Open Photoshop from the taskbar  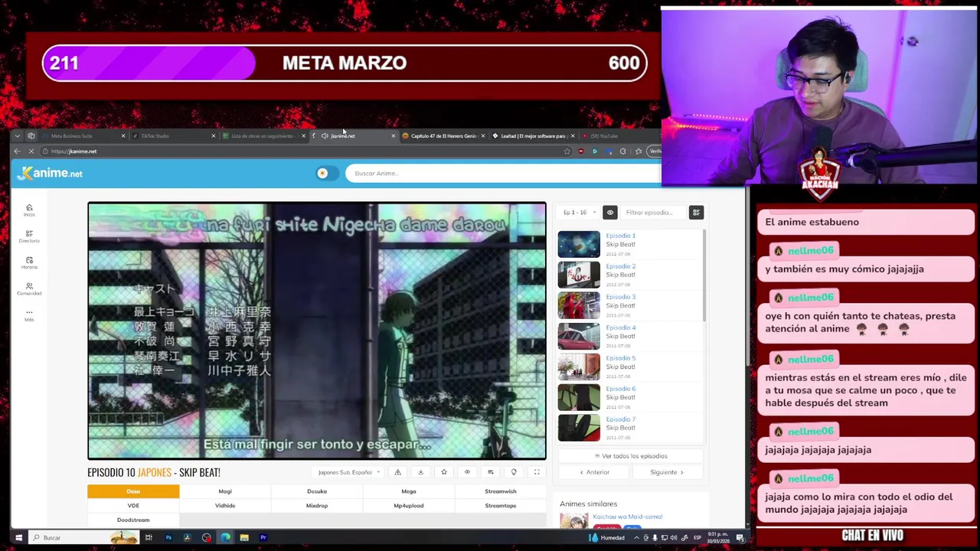[168, 537]
